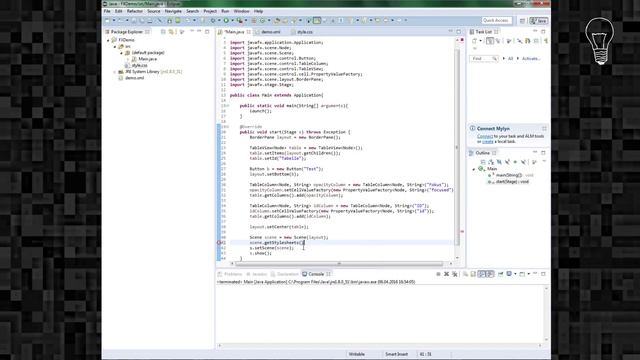Toggle Categorized view icon in Task List
This screenshot has width=640, height=360.
(x=490, y=41)
